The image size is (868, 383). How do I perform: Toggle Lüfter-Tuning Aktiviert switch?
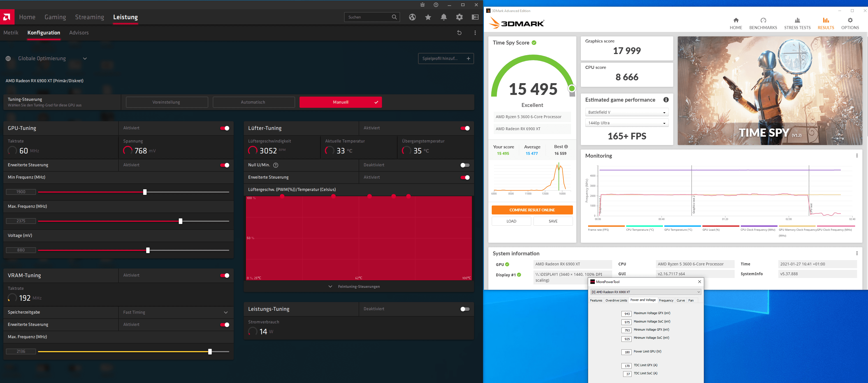(x=465, y=128)
